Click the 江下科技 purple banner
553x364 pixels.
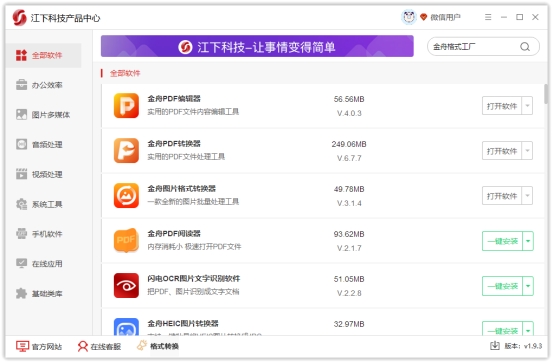point(257,46)
